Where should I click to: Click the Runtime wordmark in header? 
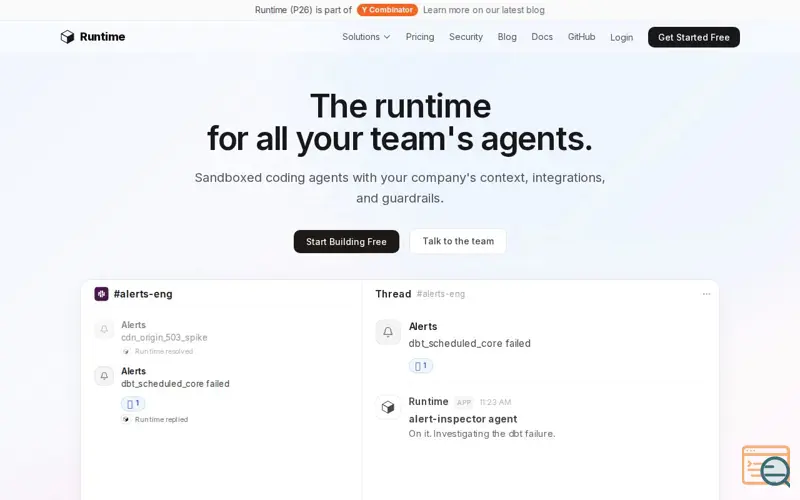pyautogui.click(x=103, y=37)
